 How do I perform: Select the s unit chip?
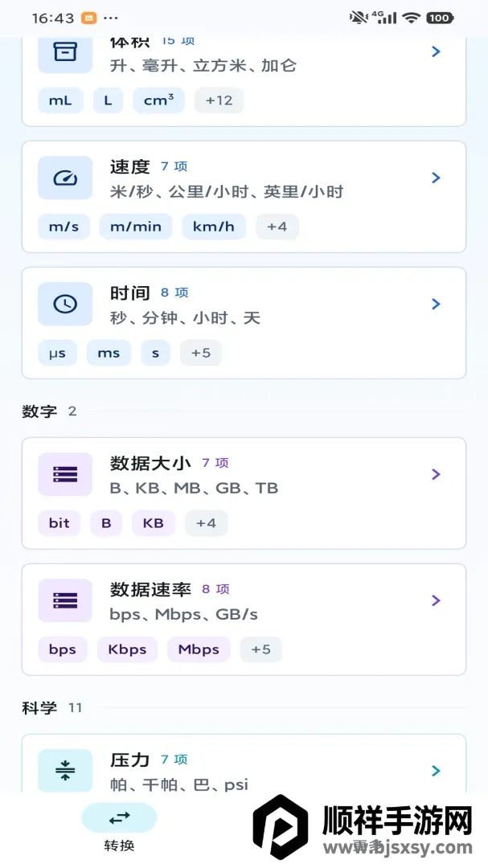(156, 353)
